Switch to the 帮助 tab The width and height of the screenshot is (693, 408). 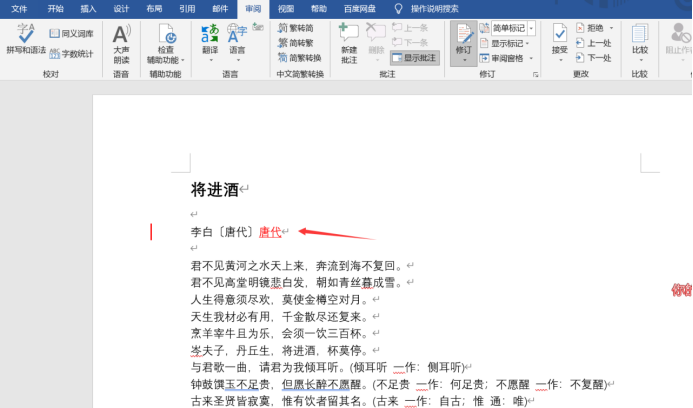pyautogui.click(x=319, y=8)
